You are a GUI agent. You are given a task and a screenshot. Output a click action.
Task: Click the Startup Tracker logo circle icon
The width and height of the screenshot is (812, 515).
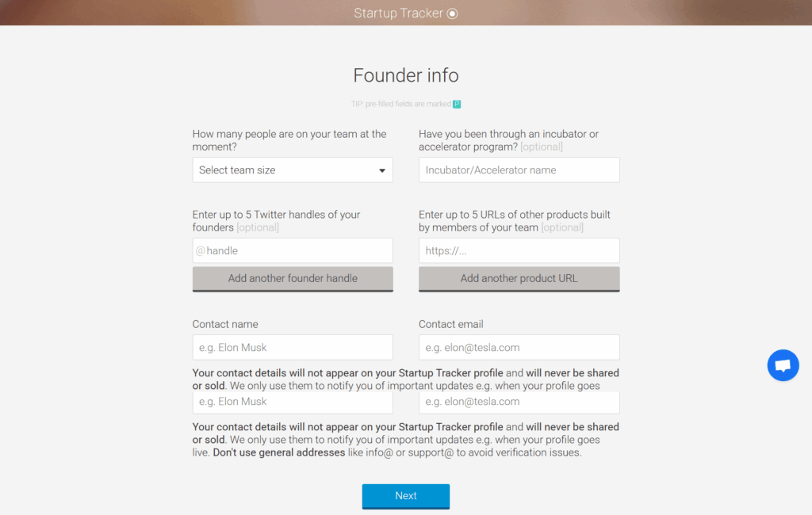click(452, 13)
